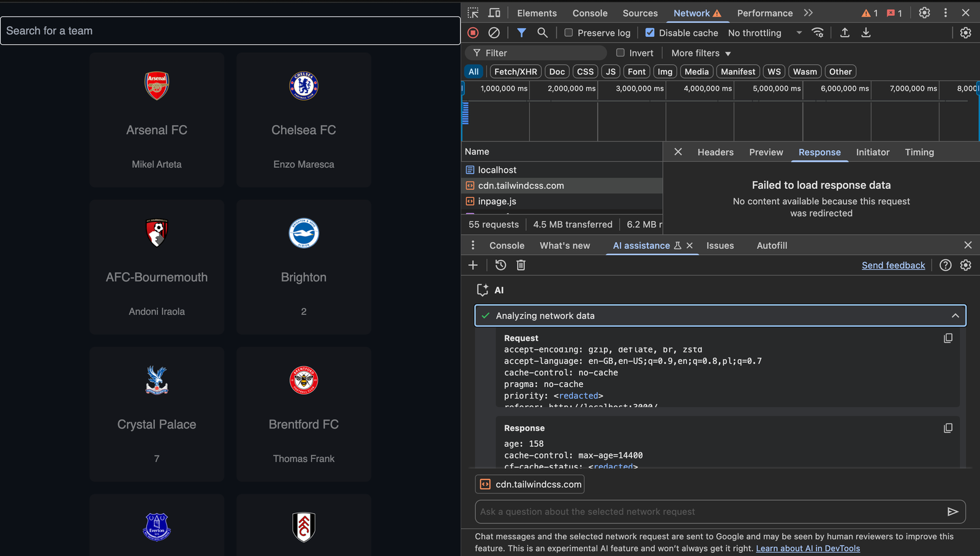Open network search magnifier
This screenshot has height=556, width=980.
pyautogui.click(x=542, y=32)
